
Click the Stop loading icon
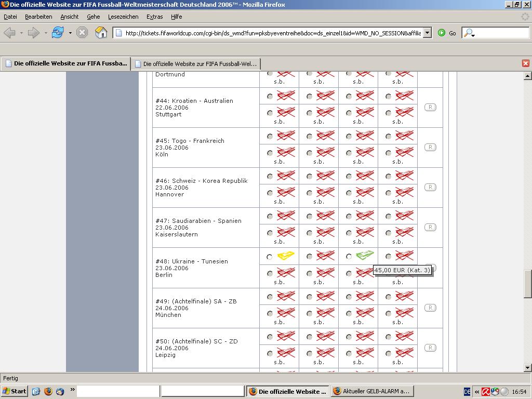[x=82, y=33]
